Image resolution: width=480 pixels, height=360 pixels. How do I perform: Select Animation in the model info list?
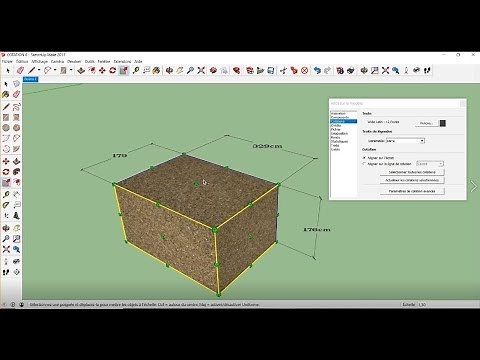(338, 114)
